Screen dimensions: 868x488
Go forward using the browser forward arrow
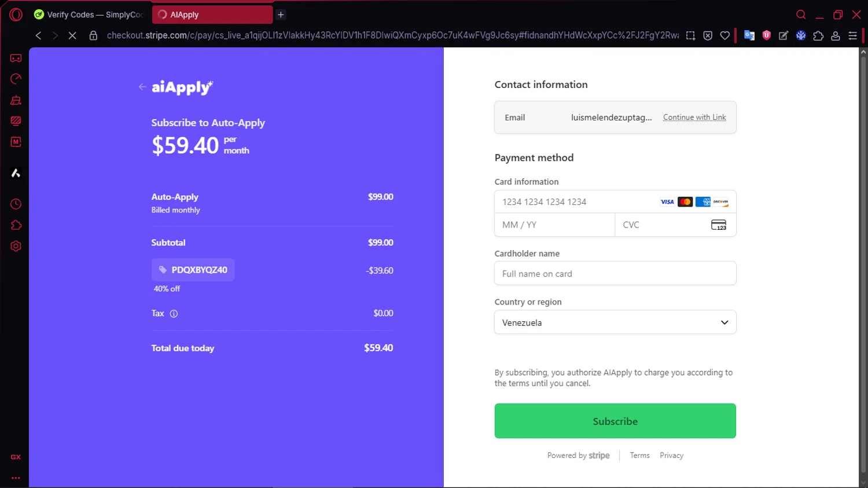[55, 35]
